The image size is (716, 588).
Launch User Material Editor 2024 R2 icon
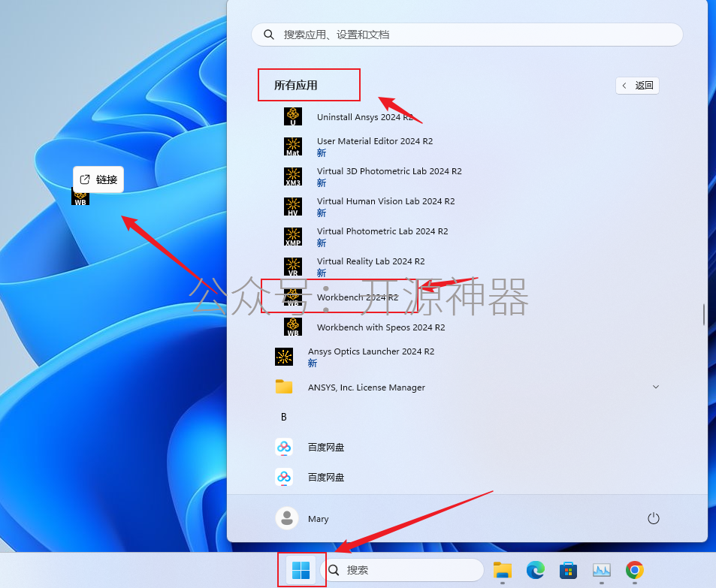pyautogui.click(x=293, y=146)
